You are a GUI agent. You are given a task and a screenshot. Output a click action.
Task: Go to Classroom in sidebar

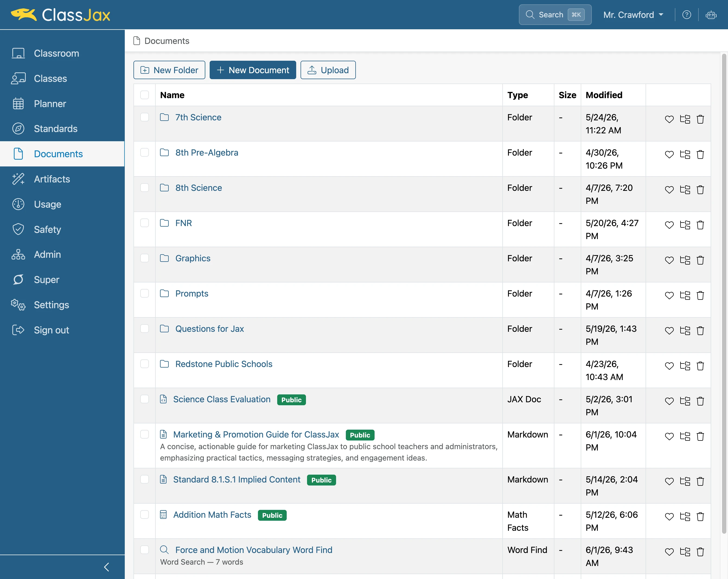62,53
